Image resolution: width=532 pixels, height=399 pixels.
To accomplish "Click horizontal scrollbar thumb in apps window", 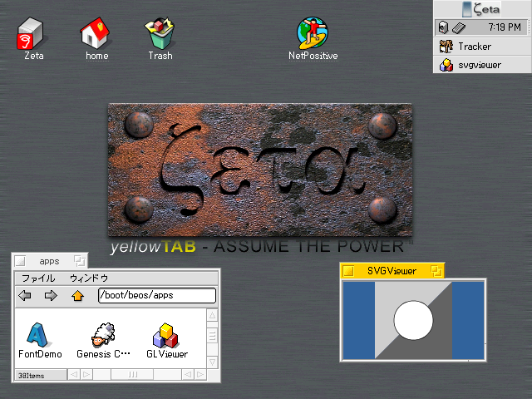I will point(133,375).
